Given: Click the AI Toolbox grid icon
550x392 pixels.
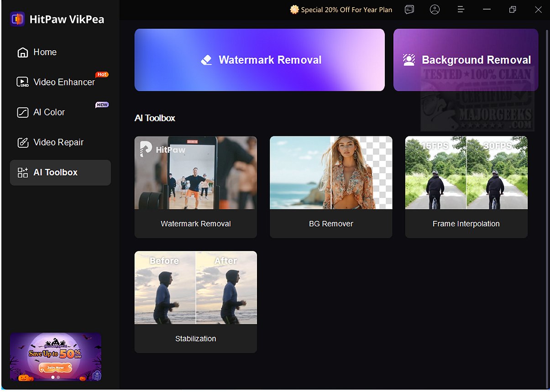Looking at the screenshot, I should [x=22, y=172].
